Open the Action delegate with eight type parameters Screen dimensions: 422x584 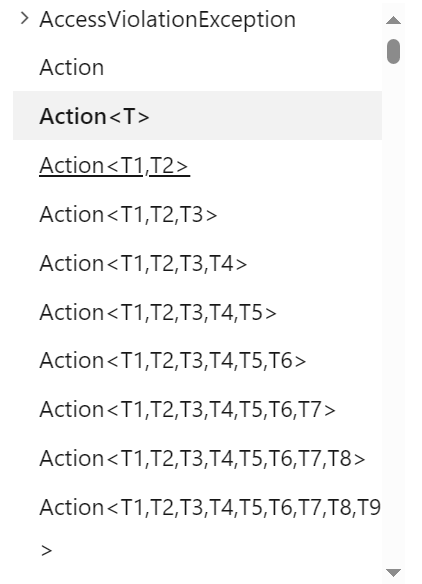202,458
